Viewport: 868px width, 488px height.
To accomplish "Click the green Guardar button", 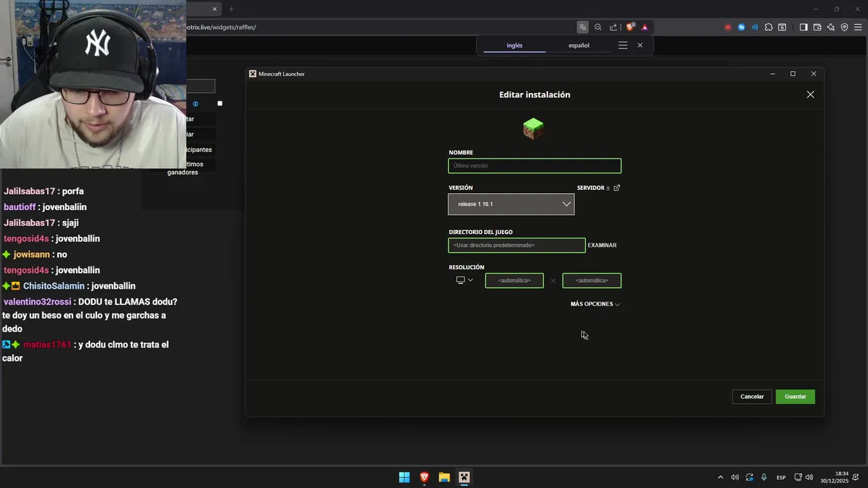I will pos(795,396).
